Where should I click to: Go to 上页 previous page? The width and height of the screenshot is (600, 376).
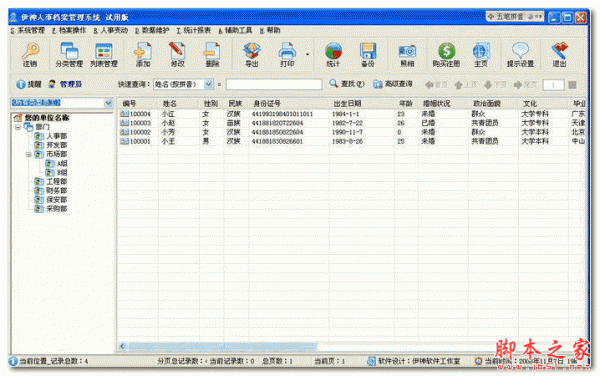(x=465, y=85)
